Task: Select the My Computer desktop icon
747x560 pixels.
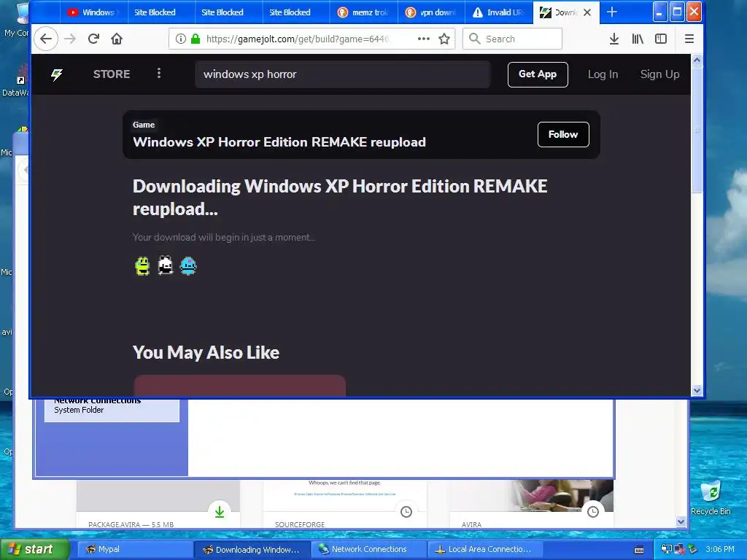Action: click(x=16, y=20)
